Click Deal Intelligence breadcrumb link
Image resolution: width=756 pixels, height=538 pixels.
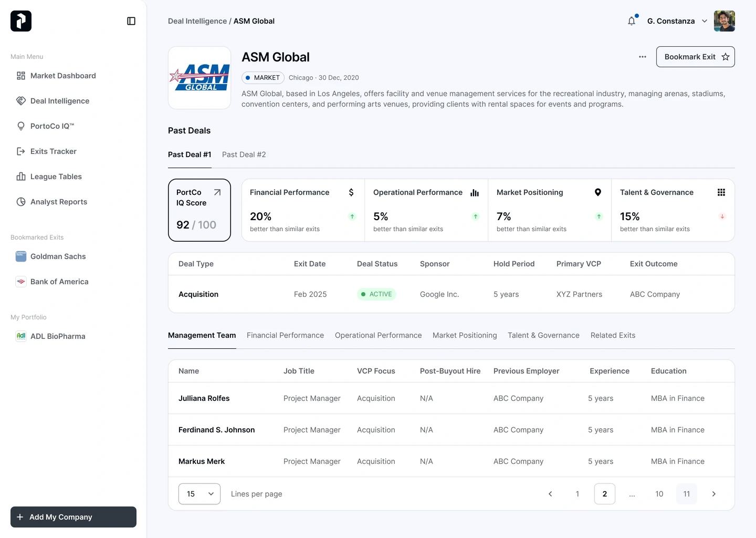(197, 21)
